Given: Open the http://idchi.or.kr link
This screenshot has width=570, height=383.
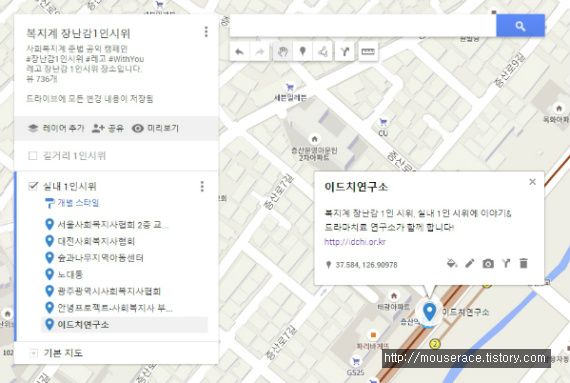Looking at the screenshot, I should [354, 242].
